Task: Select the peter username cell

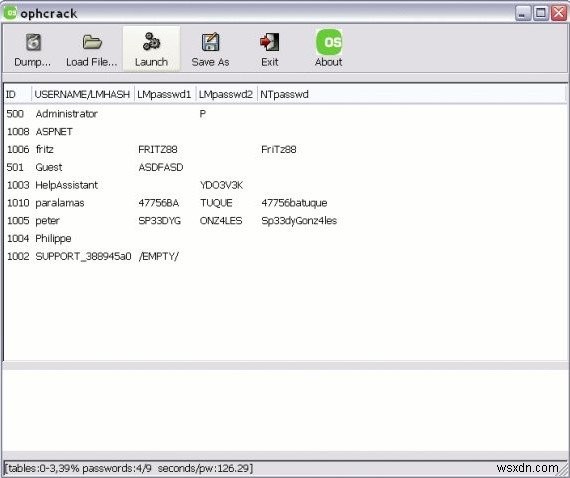Action: point(47,221)
